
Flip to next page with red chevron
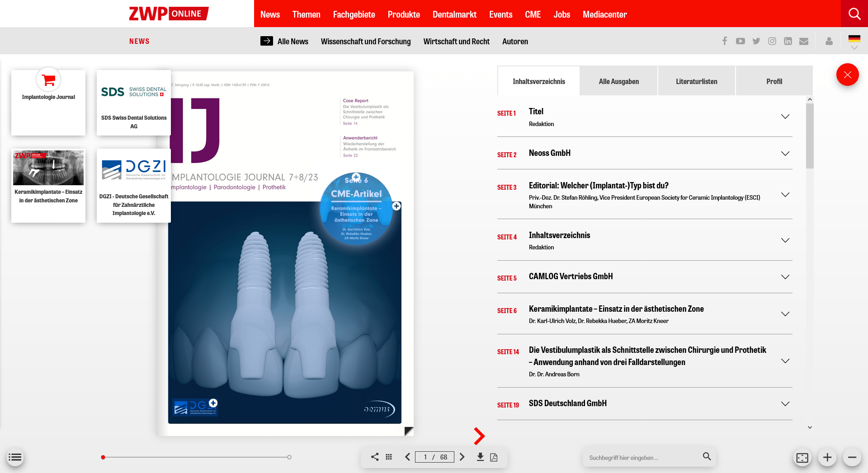tap(479, 436)
